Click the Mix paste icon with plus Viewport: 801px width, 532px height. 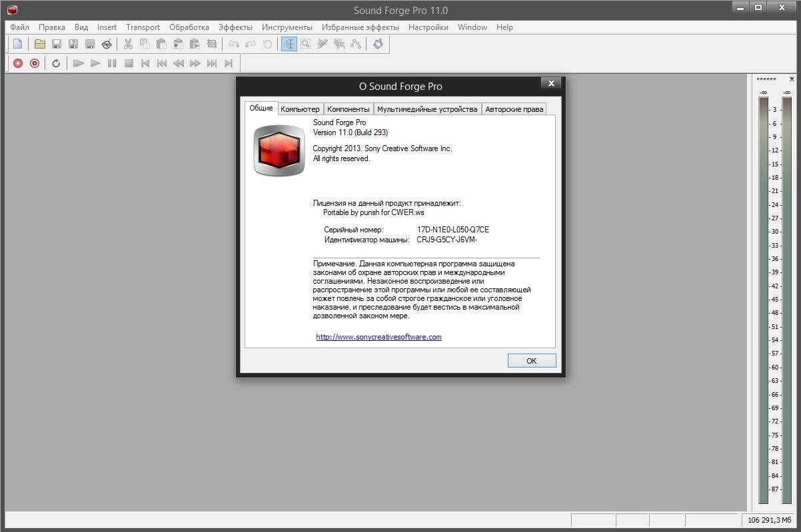178,45
